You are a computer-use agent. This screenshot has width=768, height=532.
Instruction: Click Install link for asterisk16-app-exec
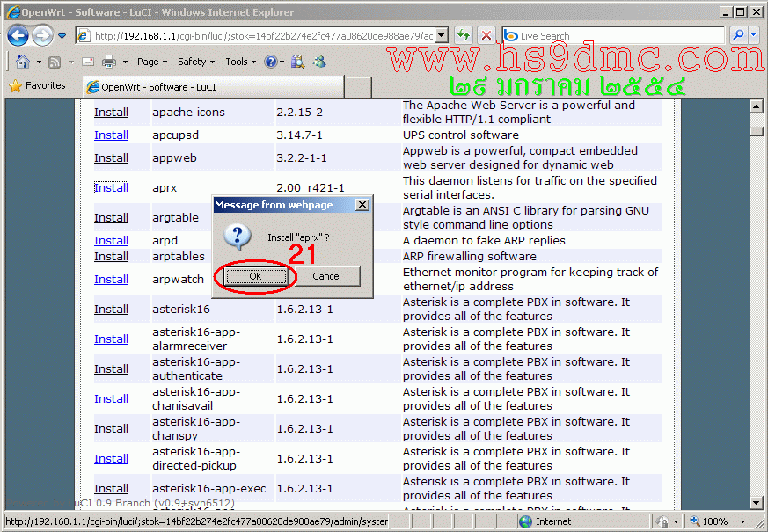tap(111, 488)
